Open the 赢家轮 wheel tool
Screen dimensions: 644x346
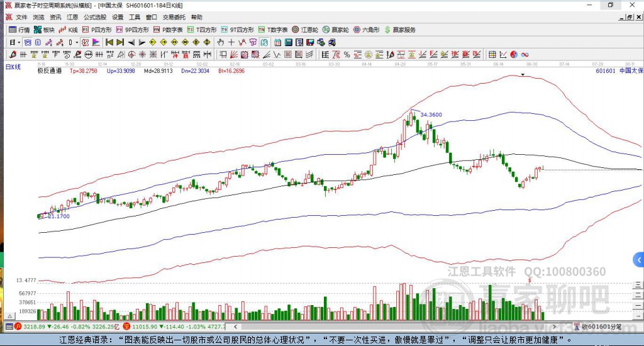point(336,30)
